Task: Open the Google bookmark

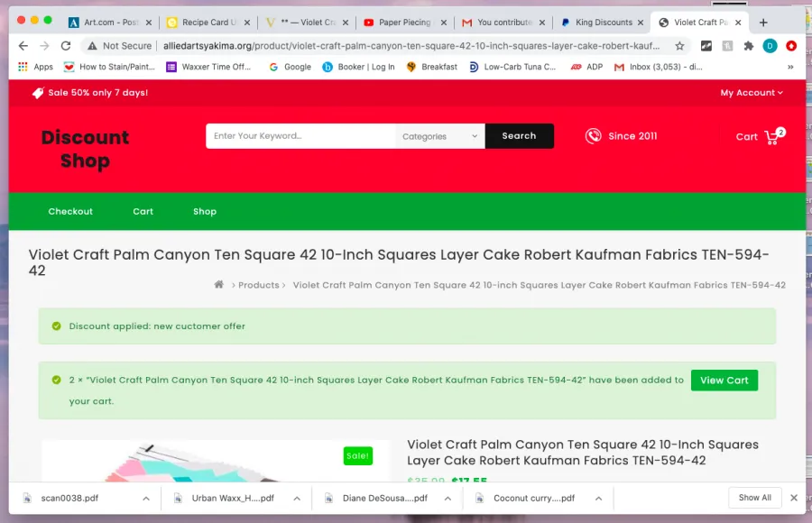Action: point(290,67)
